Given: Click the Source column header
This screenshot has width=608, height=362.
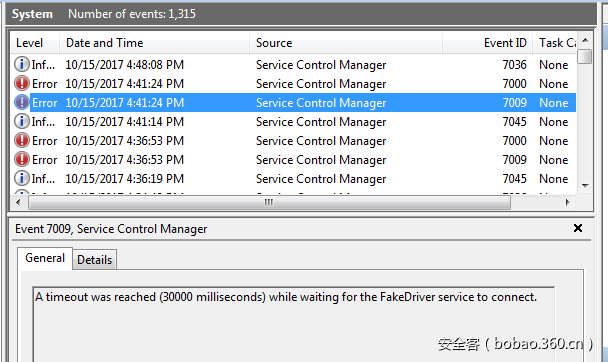Looking at the screenshot, I should coord(346,43).
